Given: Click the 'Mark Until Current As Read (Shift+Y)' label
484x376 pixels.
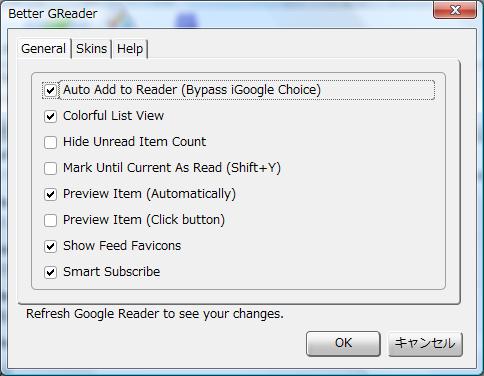Looking at the screenshot, I should point(172,168).
